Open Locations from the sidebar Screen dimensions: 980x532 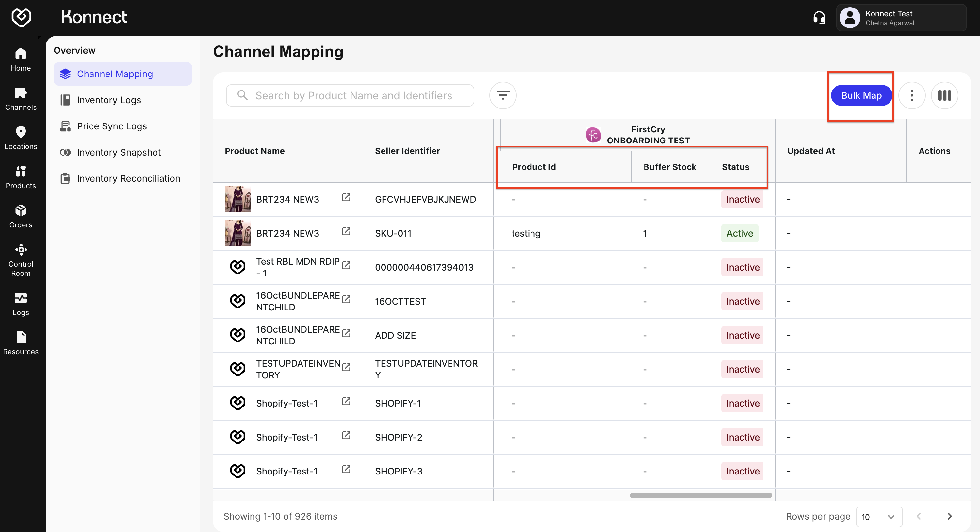pyautogui.click(x=21, y=138)
